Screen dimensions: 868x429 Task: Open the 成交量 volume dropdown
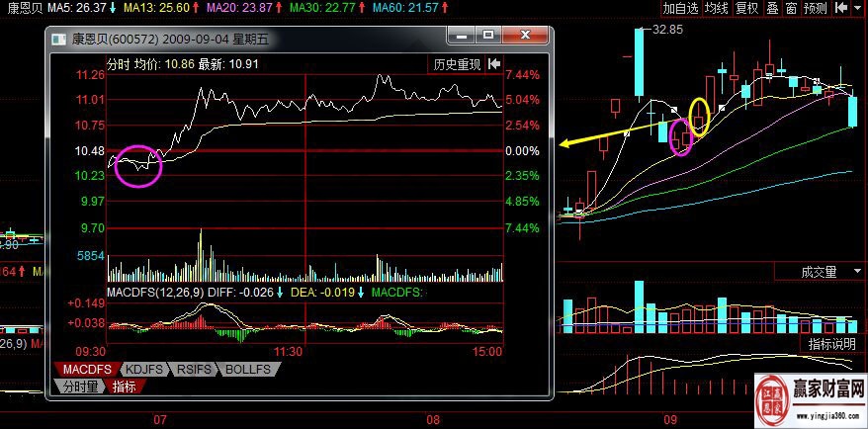click(x=822, y=271)
